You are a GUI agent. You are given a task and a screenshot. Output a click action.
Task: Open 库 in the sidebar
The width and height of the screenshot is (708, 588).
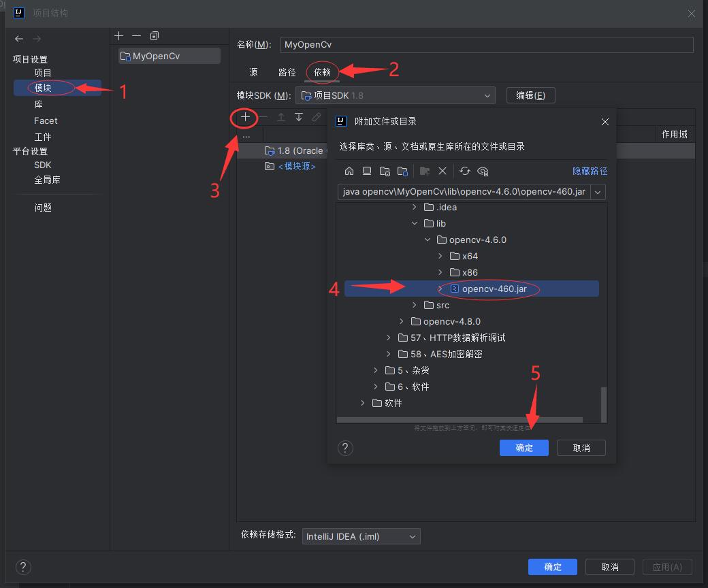[x=38, y=104]
